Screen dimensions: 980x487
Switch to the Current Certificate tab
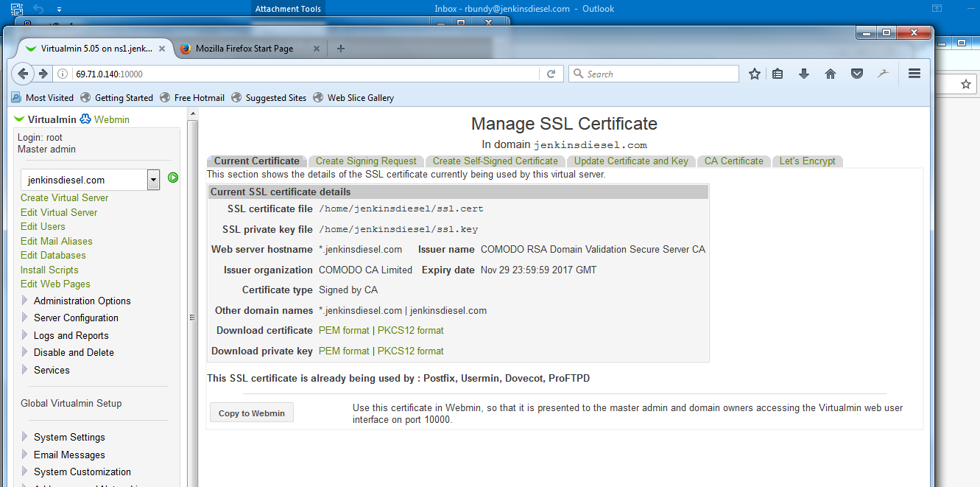[256, 161]
